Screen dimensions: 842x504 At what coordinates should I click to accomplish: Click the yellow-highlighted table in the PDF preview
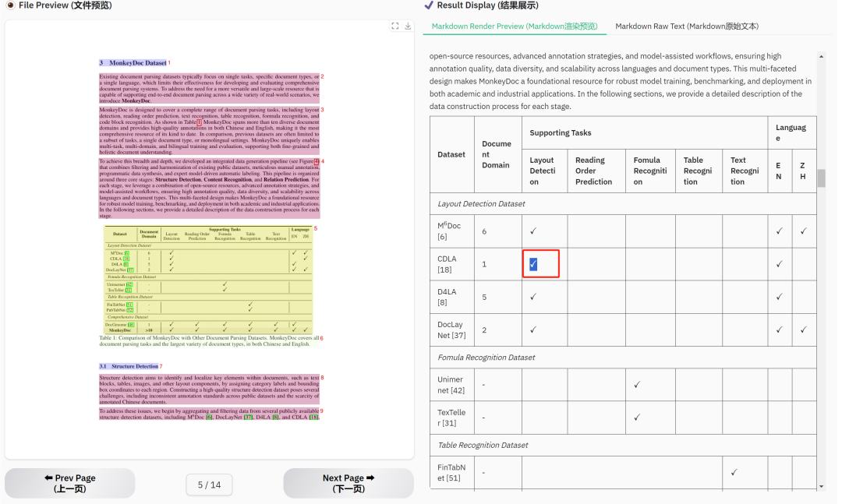pyautogui.click(x=208, y=280)
